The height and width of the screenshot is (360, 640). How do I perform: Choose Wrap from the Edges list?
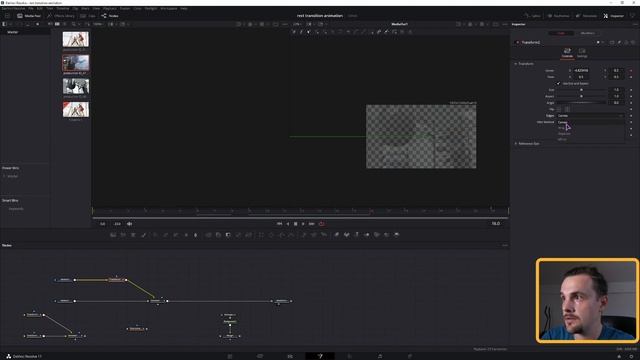pyautogui.click(x=590, y=128)
